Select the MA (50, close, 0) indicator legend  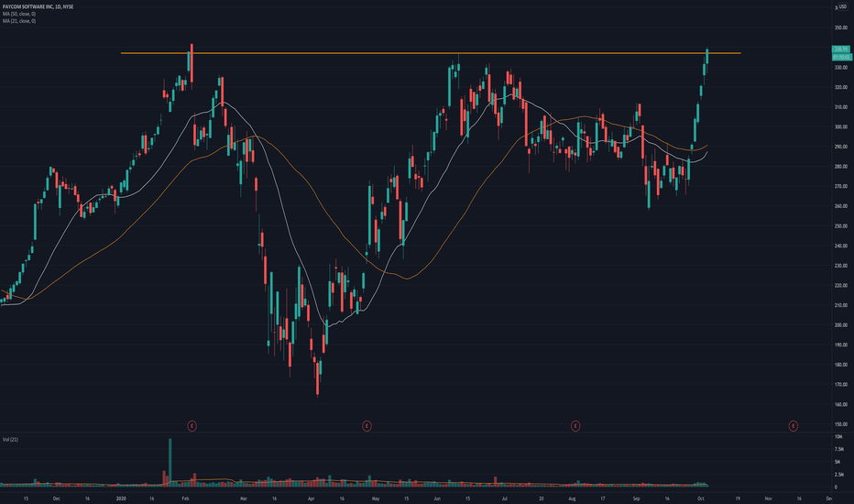click(x=19, y=14)
